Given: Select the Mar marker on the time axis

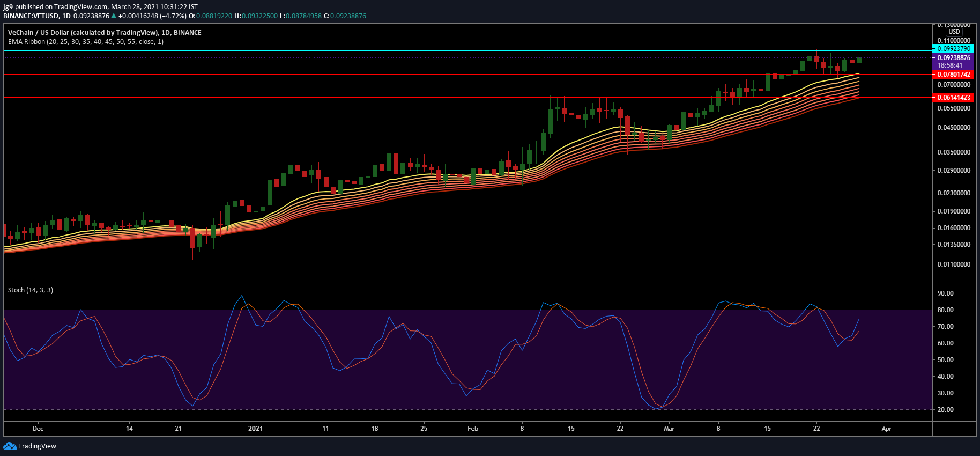Looking at the screenshot, I should (x=669, y=429).
